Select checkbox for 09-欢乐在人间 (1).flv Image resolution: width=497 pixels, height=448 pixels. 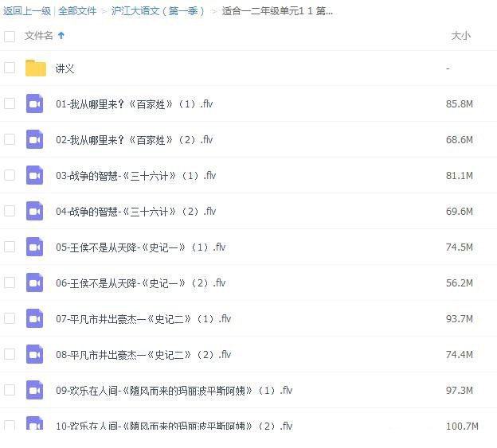click(10, 389)
